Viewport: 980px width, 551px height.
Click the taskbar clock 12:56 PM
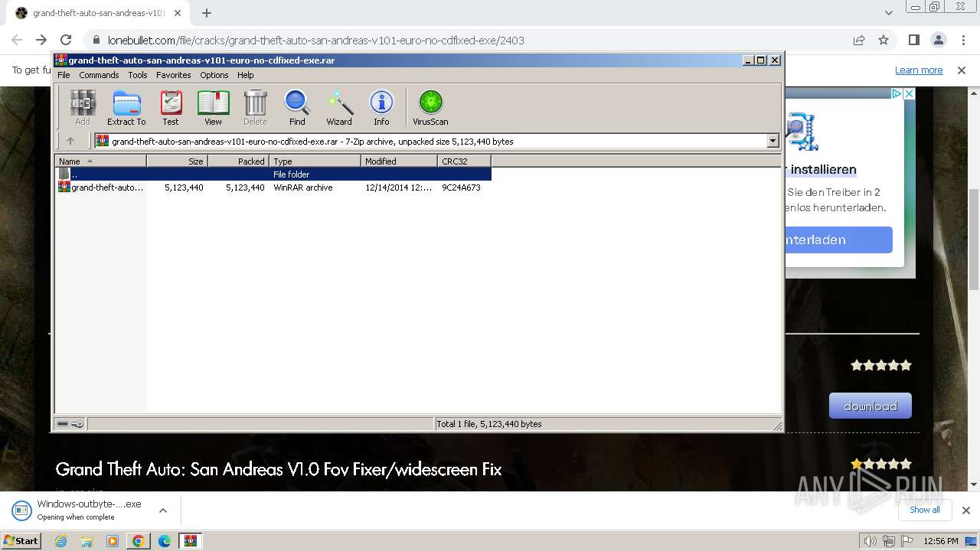(941, 541)
